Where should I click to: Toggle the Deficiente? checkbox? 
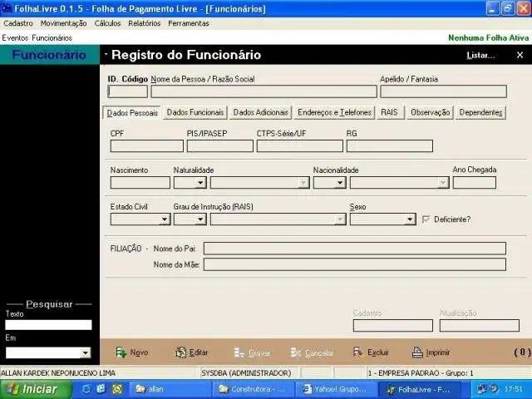click(426, 219)
